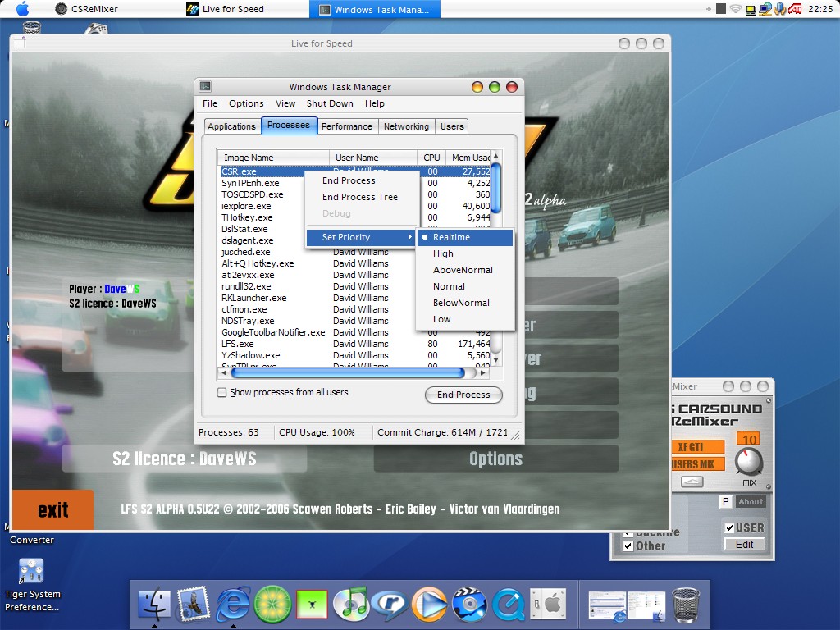
Task: Toggle Show processes from all users checkbox
Action: pos(221,393)
